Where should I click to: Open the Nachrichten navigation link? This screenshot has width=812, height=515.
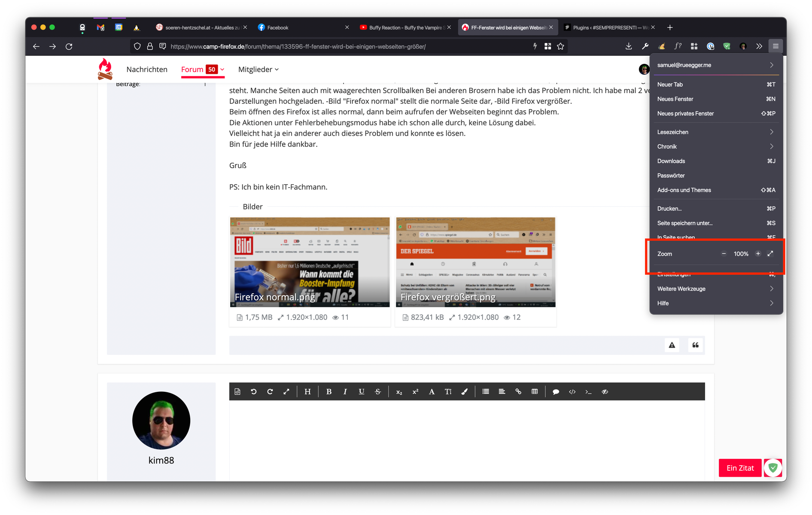pos(147,70)
